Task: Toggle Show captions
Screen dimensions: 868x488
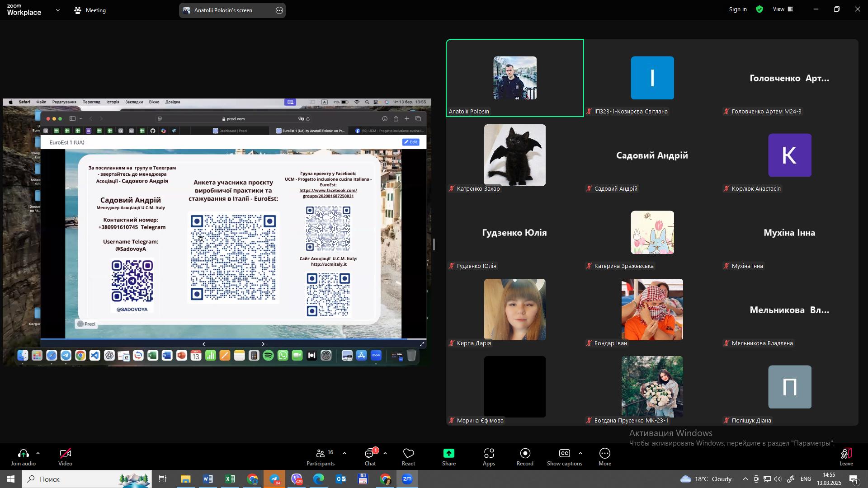Action: 565,457
